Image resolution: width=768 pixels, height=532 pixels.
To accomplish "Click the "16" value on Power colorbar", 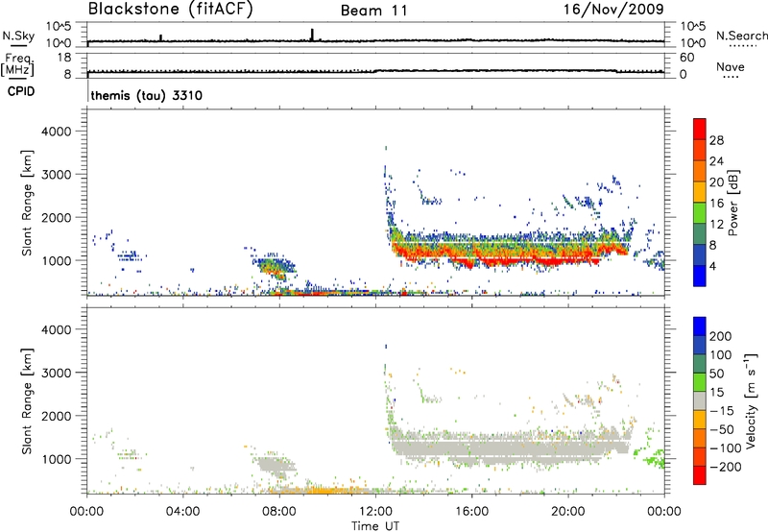I will [x=716, y=204].
